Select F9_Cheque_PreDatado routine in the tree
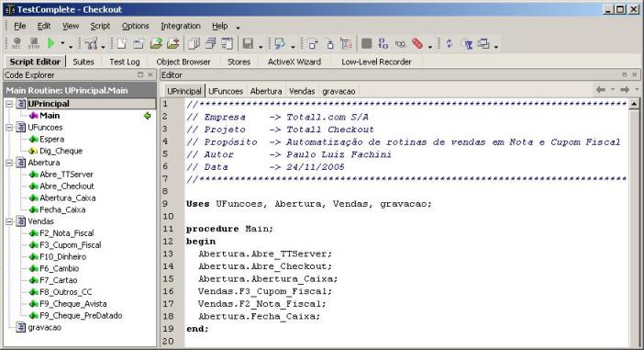 click(x=81, y=316)
